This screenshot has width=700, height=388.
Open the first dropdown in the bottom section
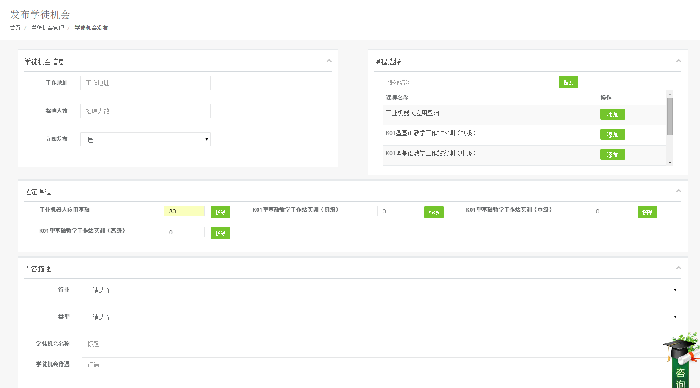point(384,290)
